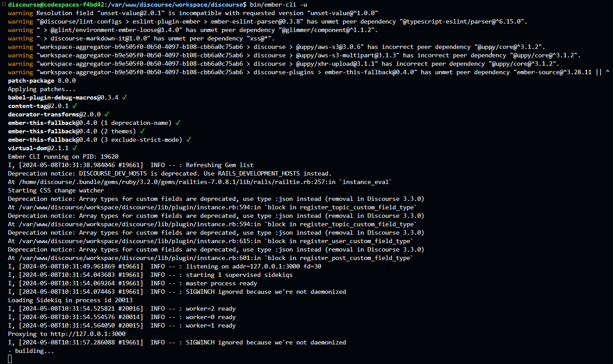Click the warning for "@uppy/xhr-upload@3.1.1"

(284, 64)
